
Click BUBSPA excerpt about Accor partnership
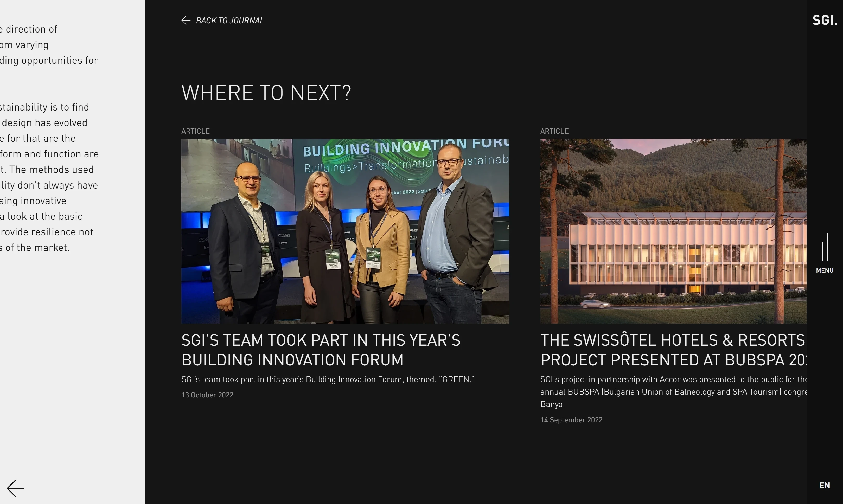[673, 392]
